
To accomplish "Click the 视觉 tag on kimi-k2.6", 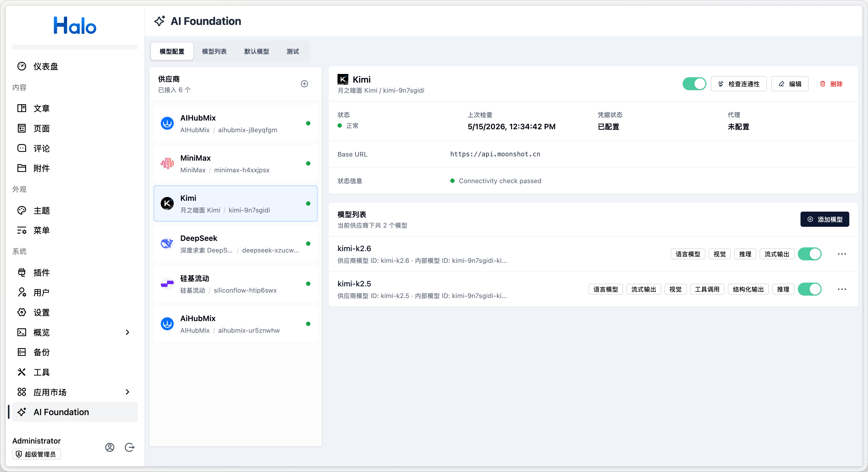I will tap(719, 254).
